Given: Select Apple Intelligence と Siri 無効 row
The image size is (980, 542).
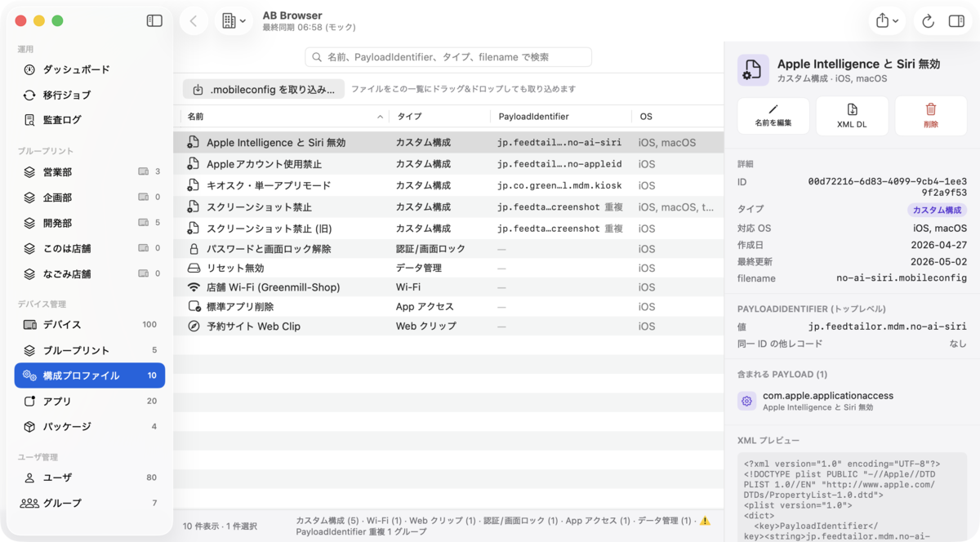Looking at the screenshot, I should coord(448,142).
